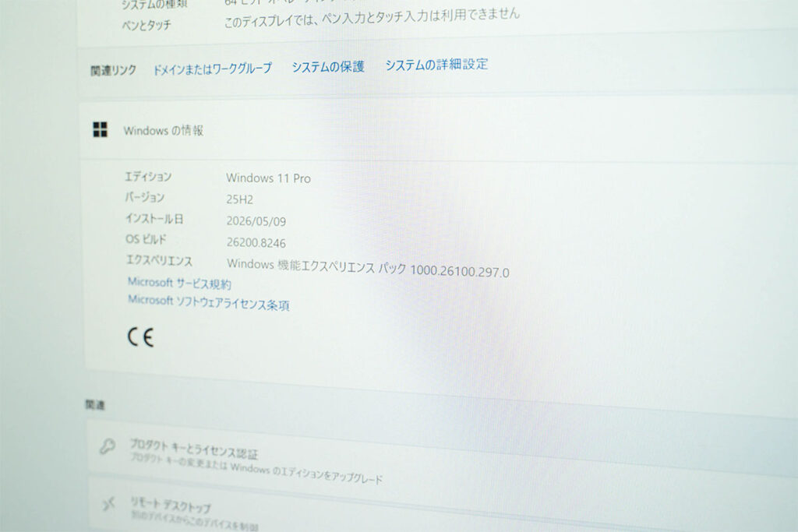Open the ドメインまたはワークグループ link
Viewport: 798px width, 532px height.
(213, 69)
